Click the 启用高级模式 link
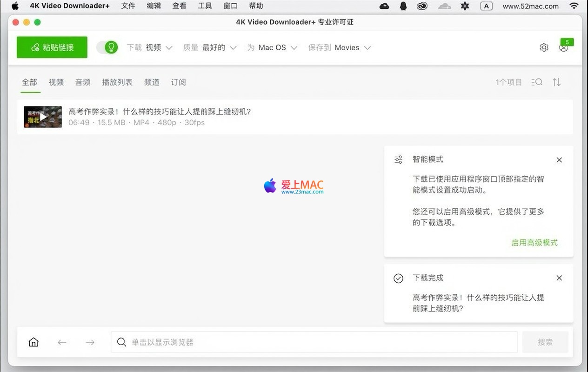This screenshot has height=372, width=588. (534, 243)
